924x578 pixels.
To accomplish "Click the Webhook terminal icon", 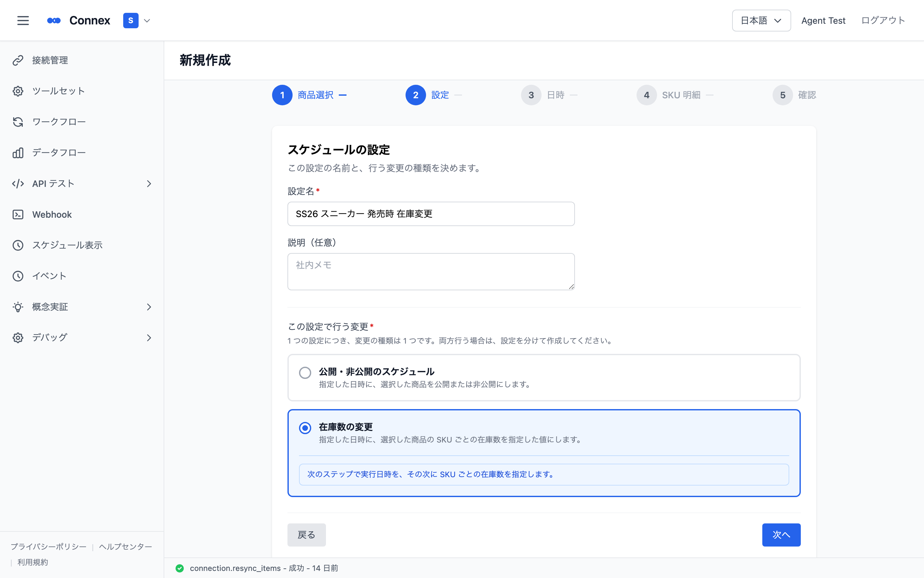I will 18,215.
